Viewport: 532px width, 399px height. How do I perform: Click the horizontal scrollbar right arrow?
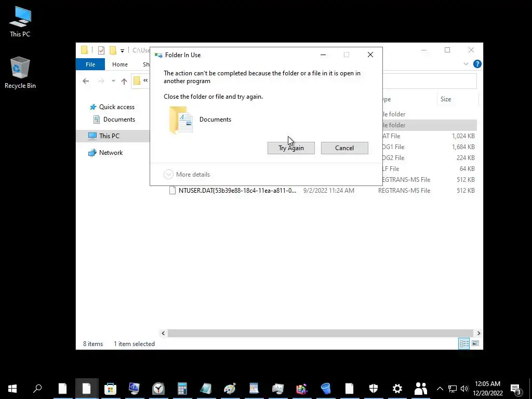[x=478, y=333]
